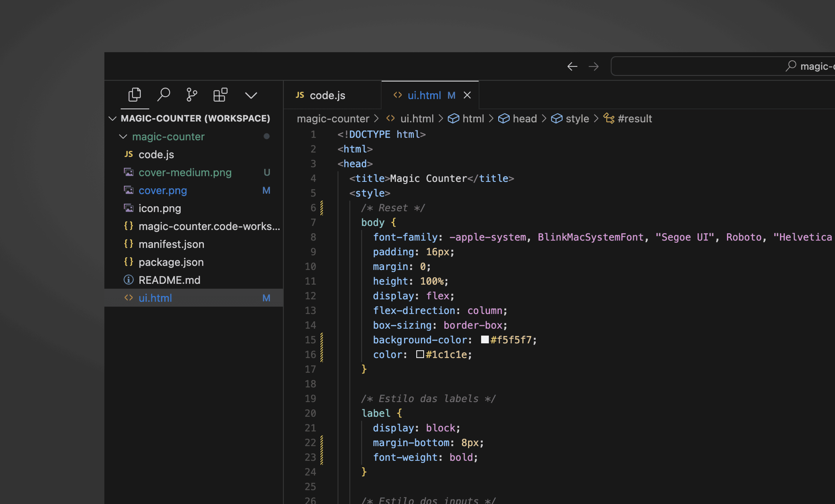Click the #result breadcrumb item
Viewport: 835px width, 504px height.
click(x=634, y=119)
